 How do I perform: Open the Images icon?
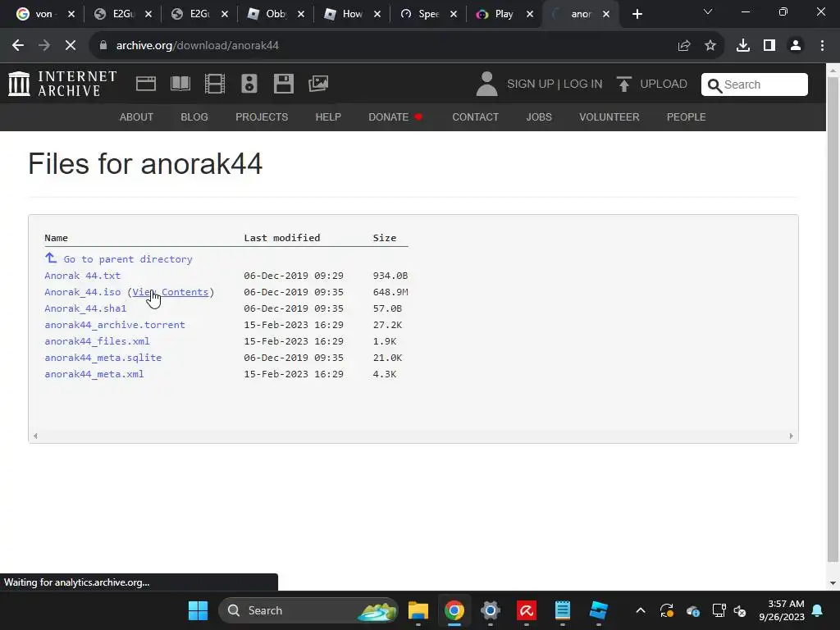318,84
